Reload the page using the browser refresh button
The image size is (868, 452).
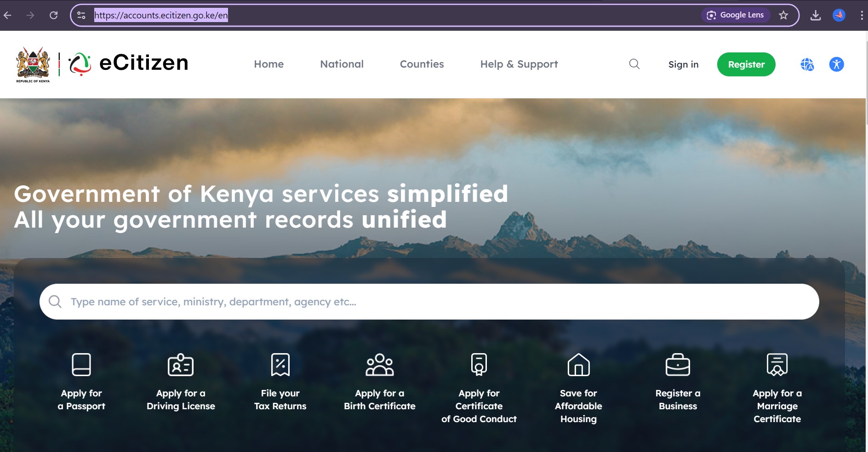coord(54,15)
